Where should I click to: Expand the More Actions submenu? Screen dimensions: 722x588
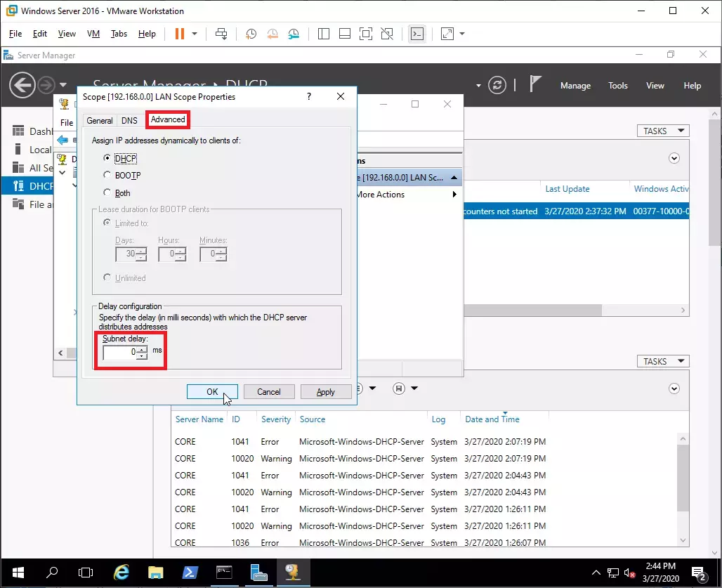pos(455,195)
